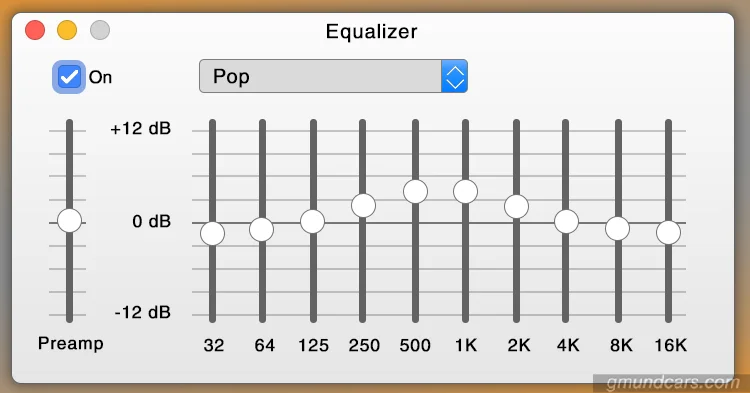Click the 32 frequency label
Viewport: 750px width, 393px height.
pyautogui.click(x=213, y=345)
